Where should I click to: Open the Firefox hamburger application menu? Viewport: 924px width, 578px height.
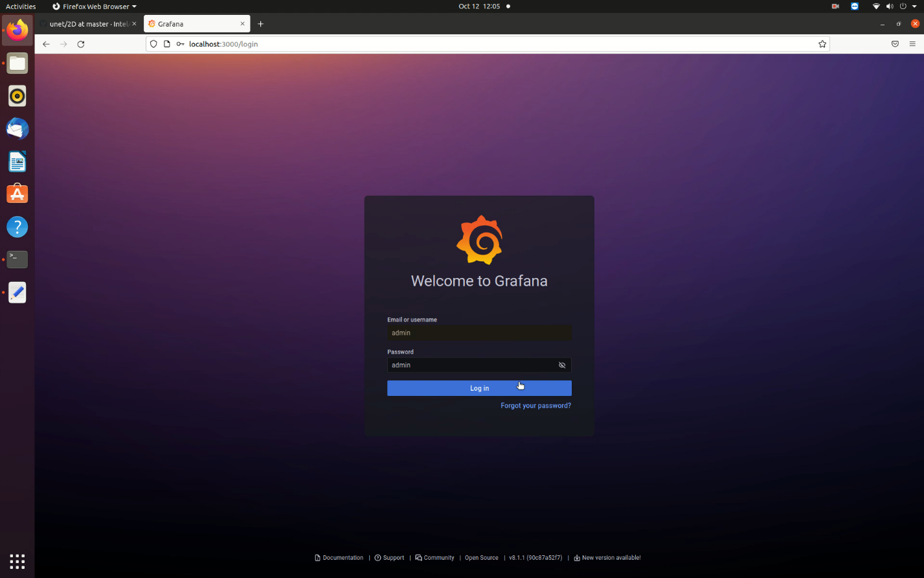pos(912,44)
